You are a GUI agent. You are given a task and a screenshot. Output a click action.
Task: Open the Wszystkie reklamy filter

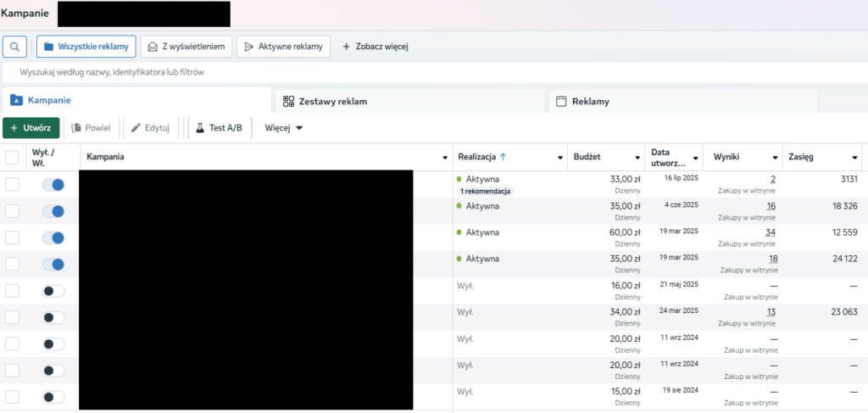coord(87,47)
